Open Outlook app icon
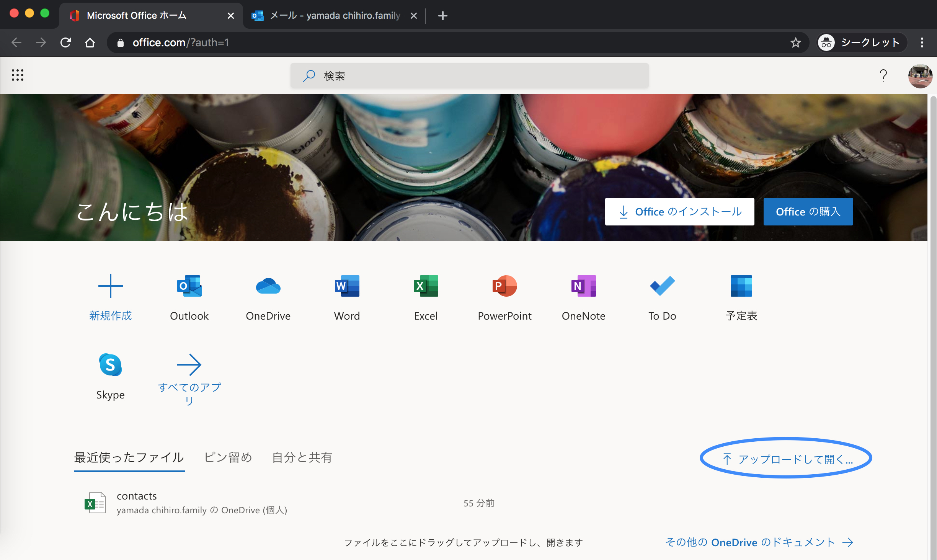 (189, 286)
